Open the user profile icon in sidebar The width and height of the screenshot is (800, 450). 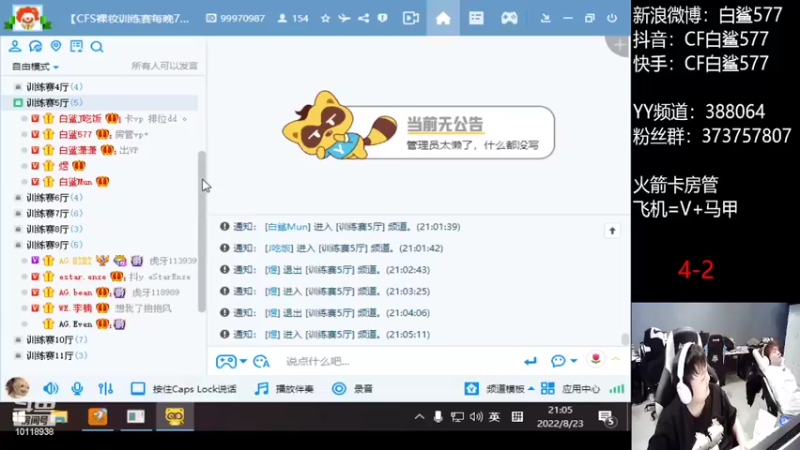tap(15, 46)
